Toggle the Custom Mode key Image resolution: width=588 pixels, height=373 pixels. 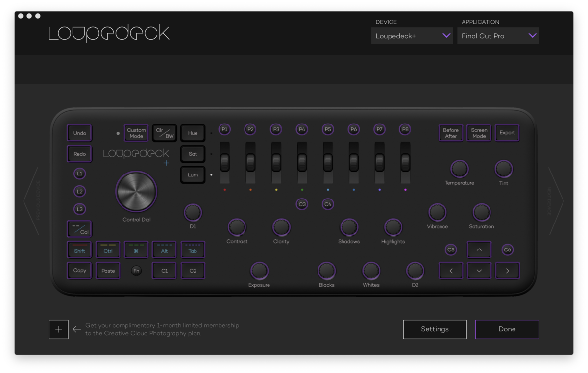(136, 133)
